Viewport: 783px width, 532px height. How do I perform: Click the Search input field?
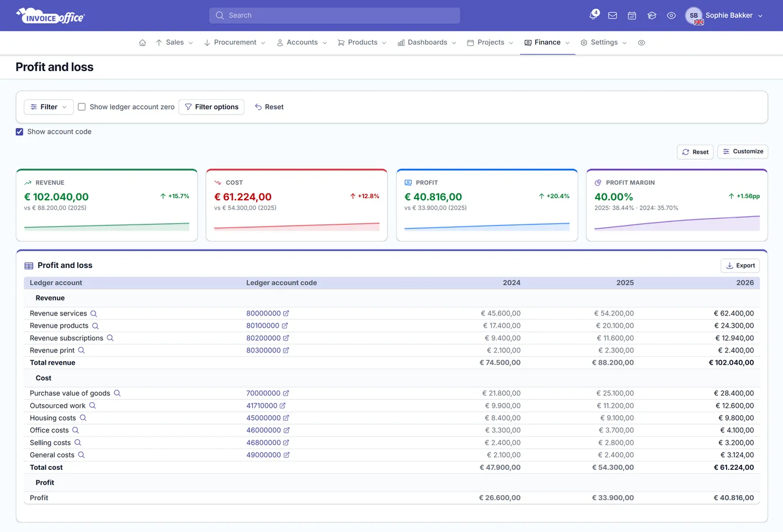[x=334, y=16]
